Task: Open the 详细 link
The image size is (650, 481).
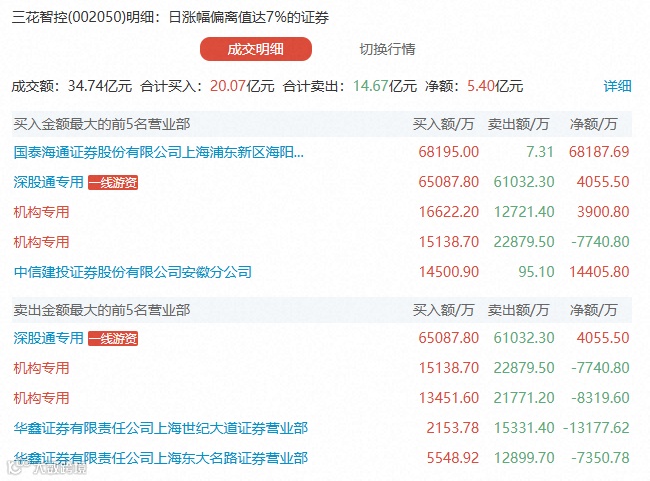Action: (x=617, y=86)
